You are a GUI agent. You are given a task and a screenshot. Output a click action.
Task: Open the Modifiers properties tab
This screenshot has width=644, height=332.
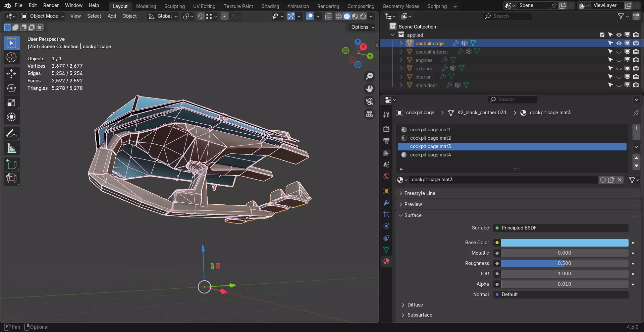point(386,203)
